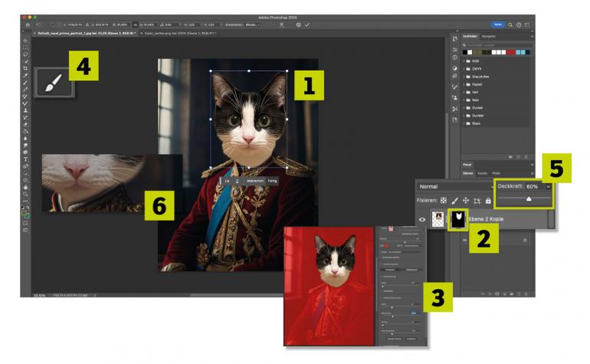
Task: Click the Fertig button
Action: pyautogui.click(x=271, y=181)
